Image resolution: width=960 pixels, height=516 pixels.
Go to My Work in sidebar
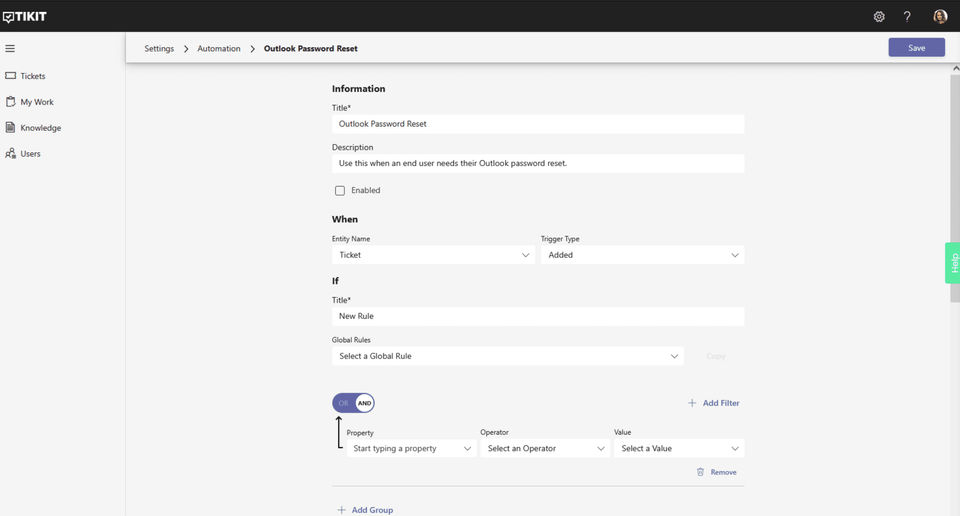(37, 102)
